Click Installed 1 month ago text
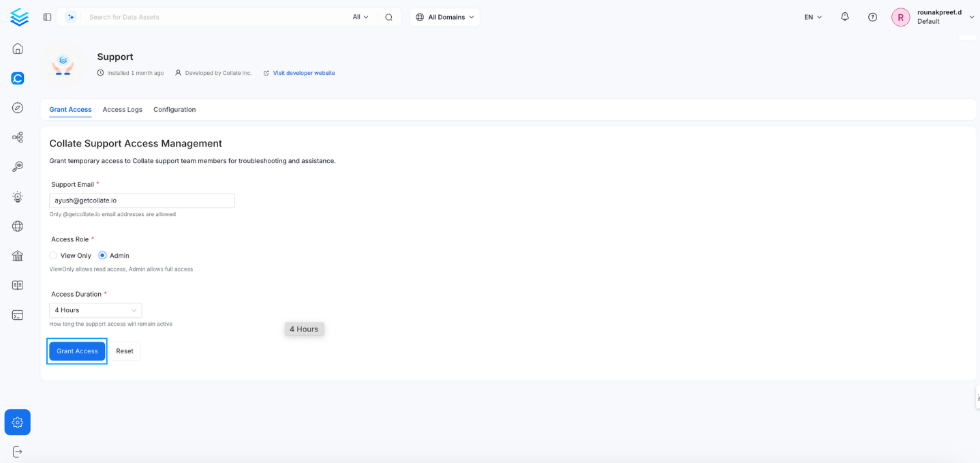Screen dimensions: 980x463 tap(135, 73)
